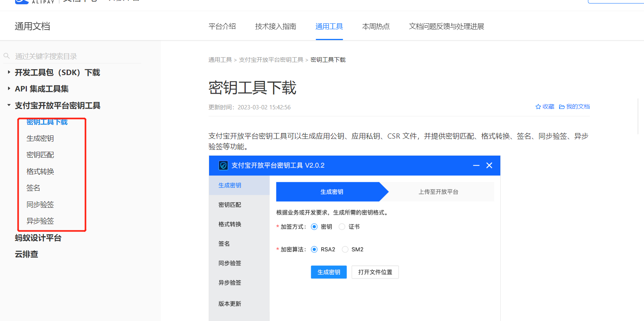This screenshot has width=644, height=321.
Task: Open 异步验签 in the left documentation tree
Action: coord(40,221)
